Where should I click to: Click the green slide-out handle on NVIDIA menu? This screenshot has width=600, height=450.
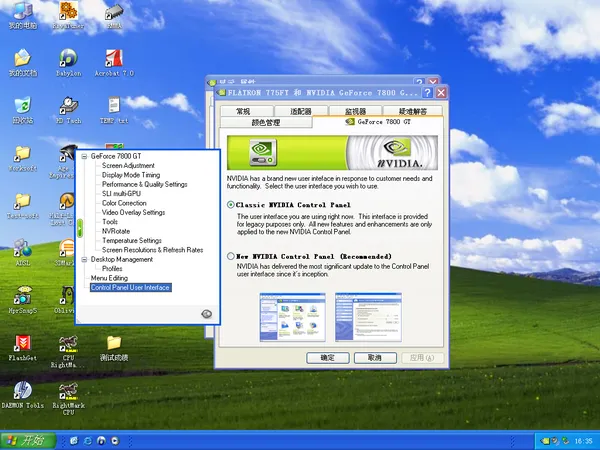[x=80, y=228]
